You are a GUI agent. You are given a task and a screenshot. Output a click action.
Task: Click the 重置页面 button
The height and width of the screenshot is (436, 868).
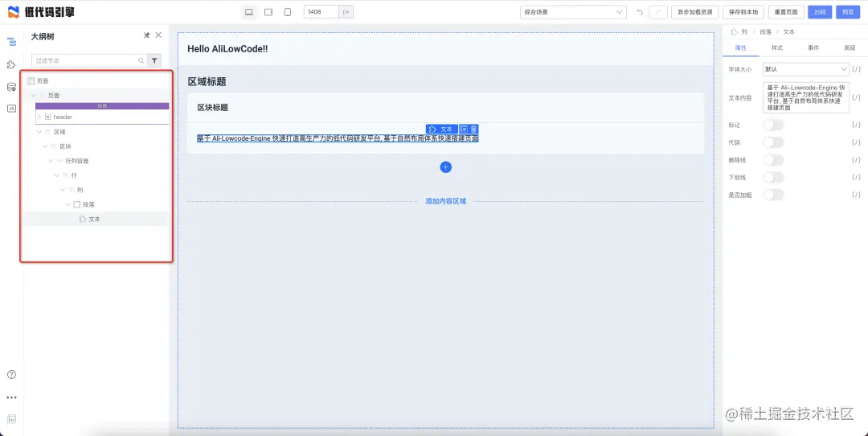tap(786, 12)
